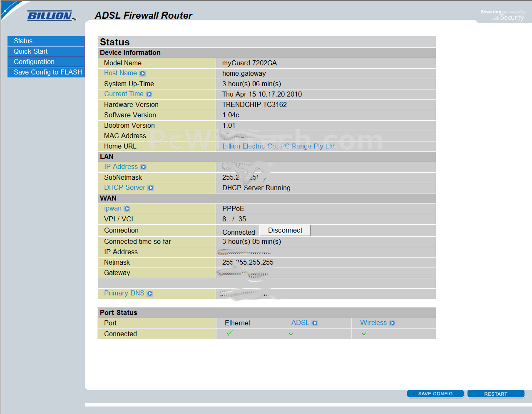Open the ADSL port link
The width and height of the screenshot is (532, 414).
point(300,323)
